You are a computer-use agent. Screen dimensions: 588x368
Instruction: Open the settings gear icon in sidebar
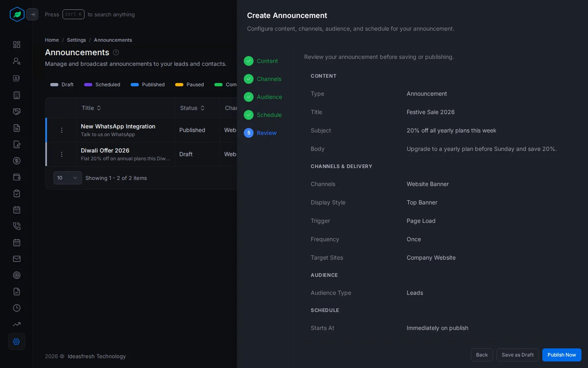coord(17,341)
